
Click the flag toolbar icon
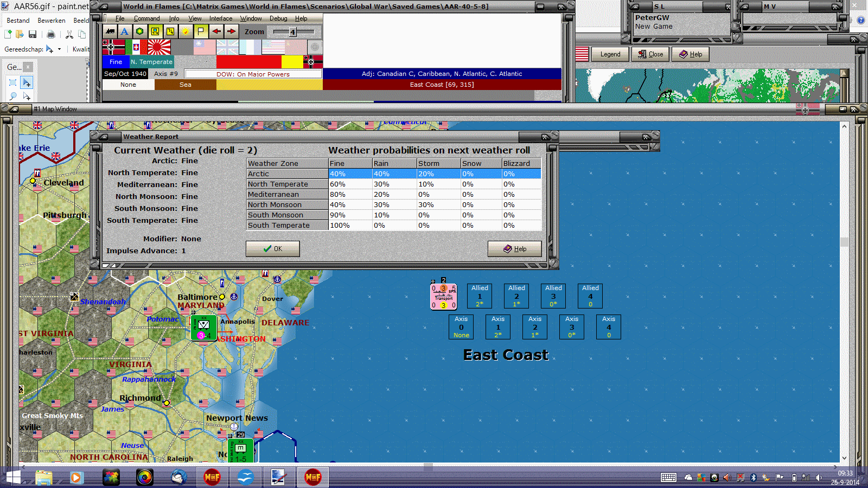coord(201,31)
